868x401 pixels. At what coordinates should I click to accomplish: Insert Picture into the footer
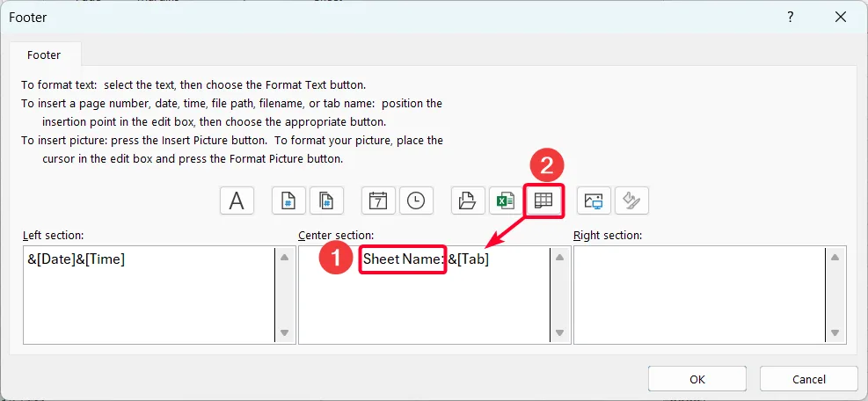(x=594, y=200)
